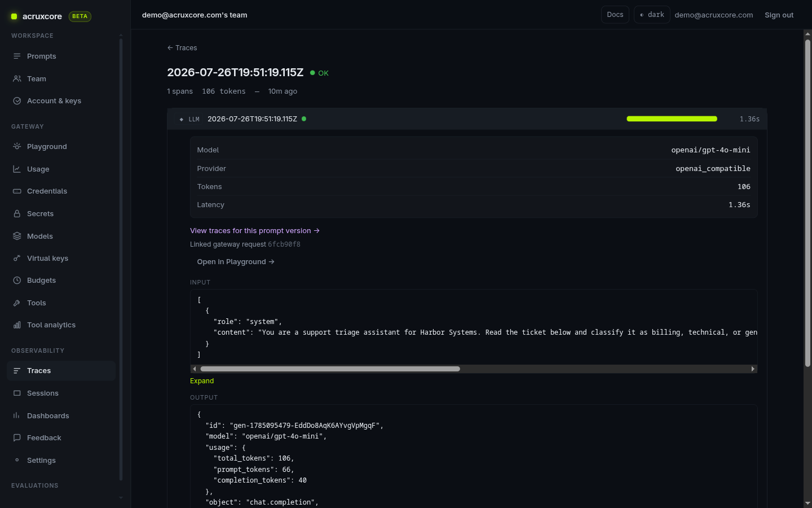This screenshot has height=508, width=812.
Task: Open Prompts via its sidebar icon
Action: [17, 56]
